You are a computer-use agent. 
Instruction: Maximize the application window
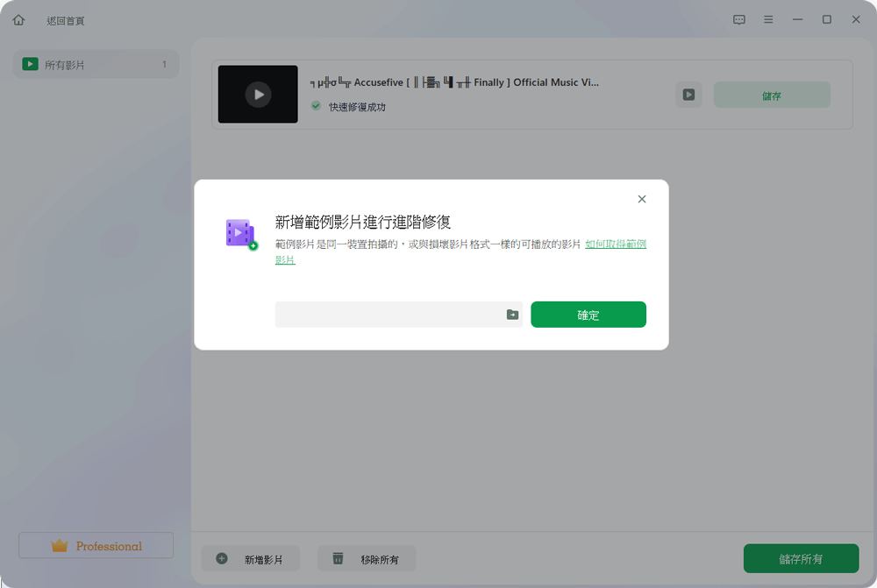click(x=826, y=20)
